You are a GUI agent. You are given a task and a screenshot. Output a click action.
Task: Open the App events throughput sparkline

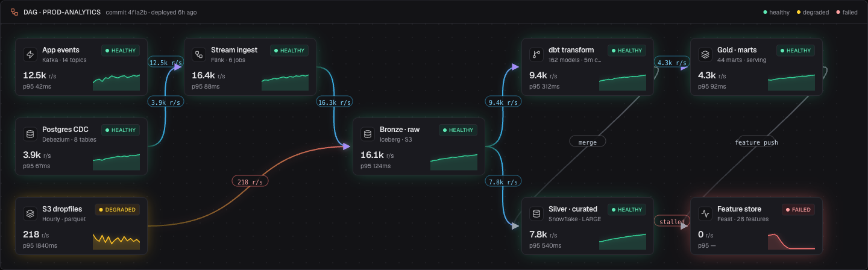[x=116, y=83]
